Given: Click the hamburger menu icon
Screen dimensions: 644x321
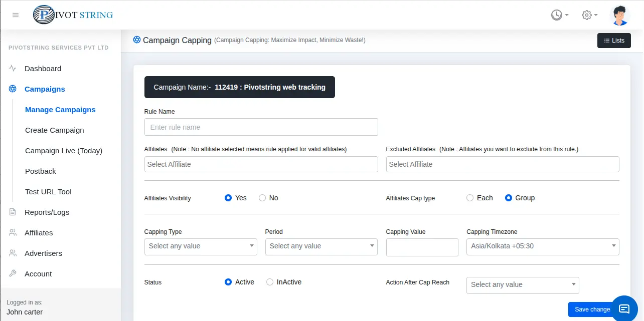Looking at the screenshot, I should coord(16,15).
